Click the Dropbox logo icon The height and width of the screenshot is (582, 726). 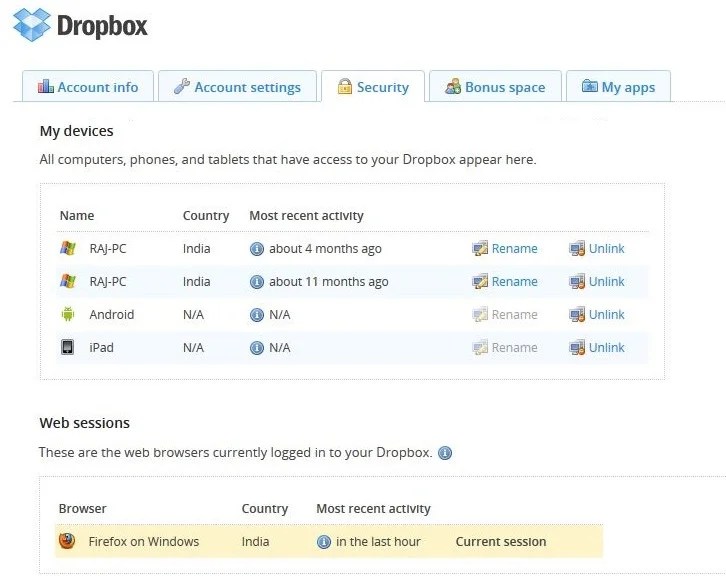[x=32, y=25]
